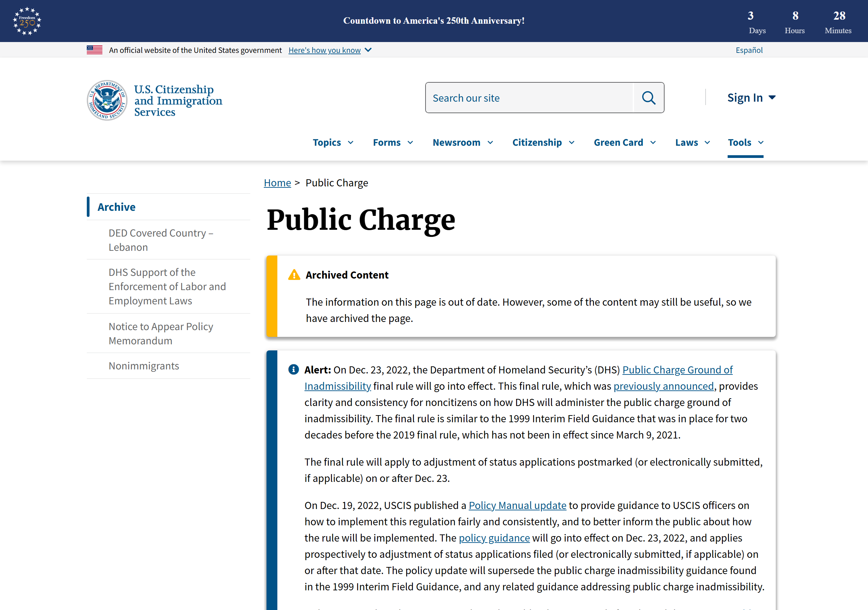Open the Green Card navigation item
868x610 pixels.
618,142
